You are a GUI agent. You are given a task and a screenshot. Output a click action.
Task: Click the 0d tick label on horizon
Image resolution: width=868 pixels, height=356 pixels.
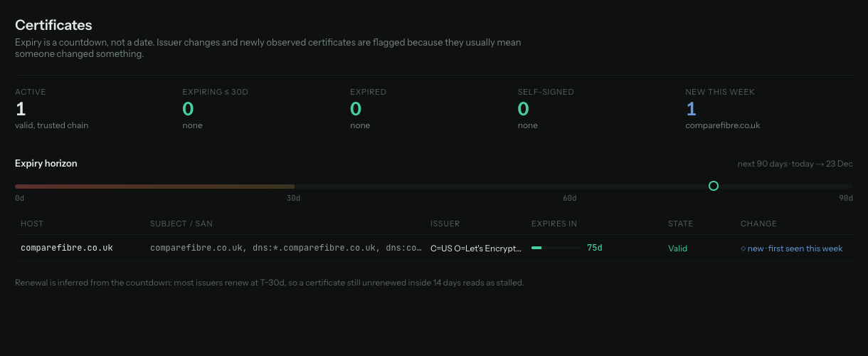coord(20,198)
